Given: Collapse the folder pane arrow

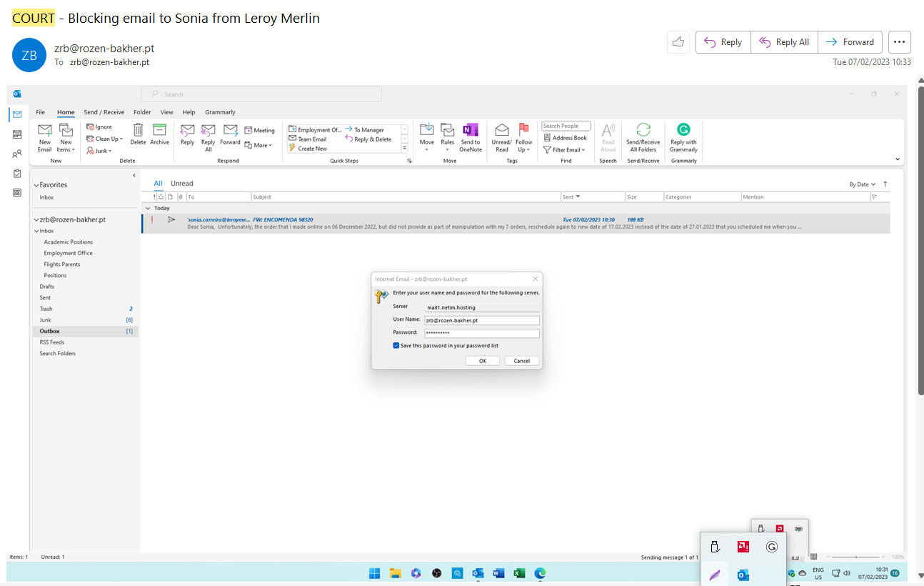Looking at the screenshot, I should click(134, 175).
